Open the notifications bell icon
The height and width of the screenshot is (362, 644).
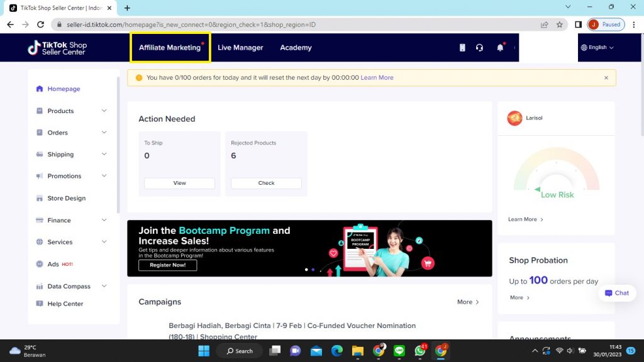pyautogui.click(x=500, y=48)
